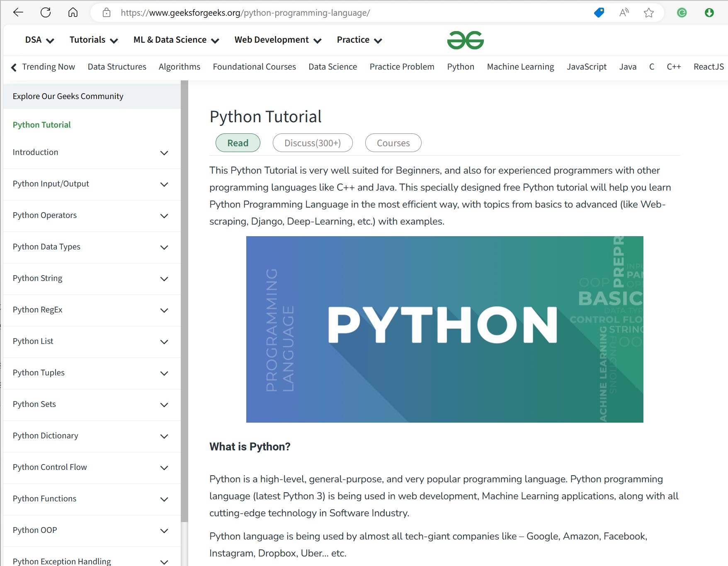Open ML & Data Science dropdown
The image size is (728, 566).
click(176, 40)
